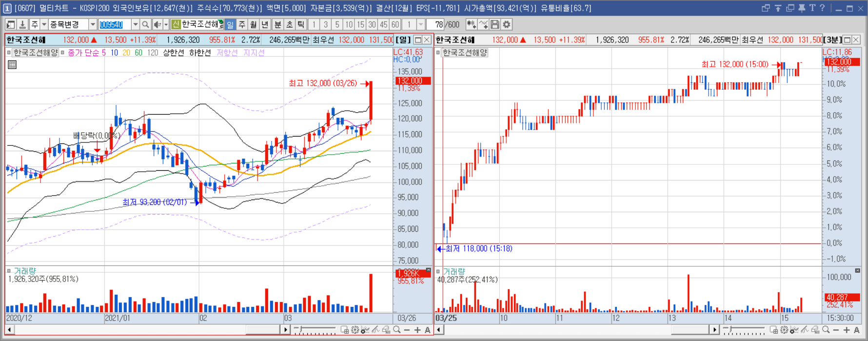Screen dimensions: 868x341
Task: Click the 15 minute interval button
Action: pos(361,24)
